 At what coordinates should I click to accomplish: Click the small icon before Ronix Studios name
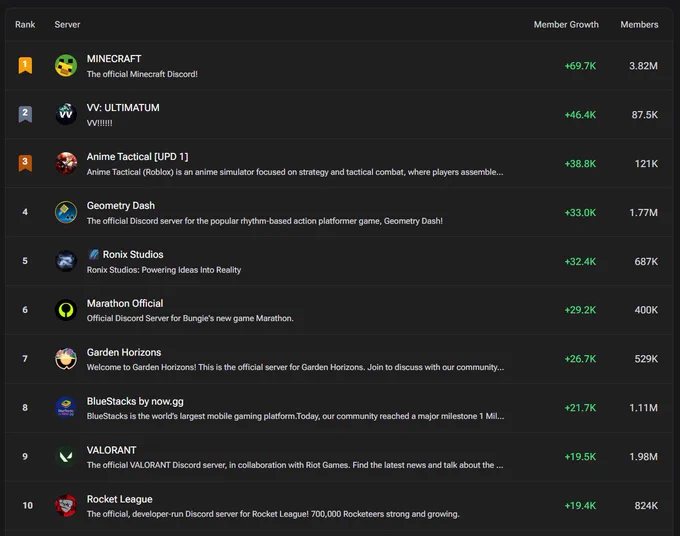pos(93,255)
